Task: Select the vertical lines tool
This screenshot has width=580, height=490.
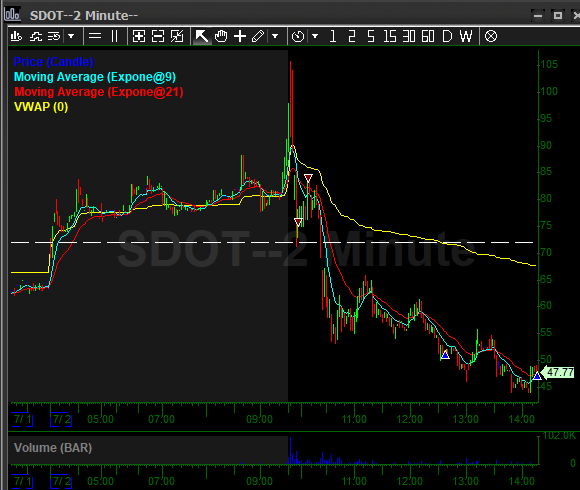Action: click(x=114, y=36)
